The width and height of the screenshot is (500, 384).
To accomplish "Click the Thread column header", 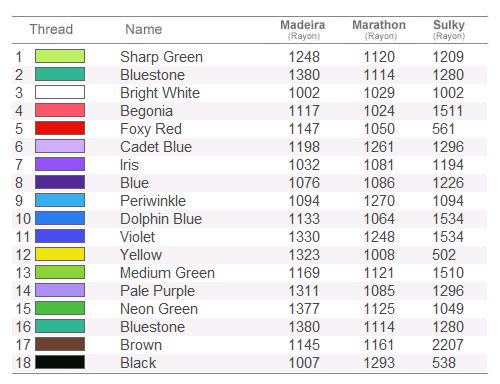I will (51, 29).
